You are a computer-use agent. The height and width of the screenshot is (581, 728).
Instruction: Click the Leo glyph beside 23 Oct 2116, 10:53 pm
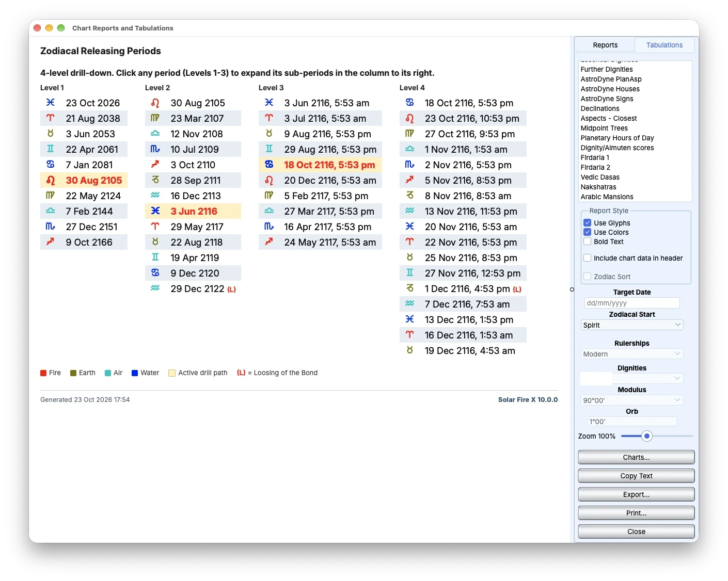click(x=409, y=118)
